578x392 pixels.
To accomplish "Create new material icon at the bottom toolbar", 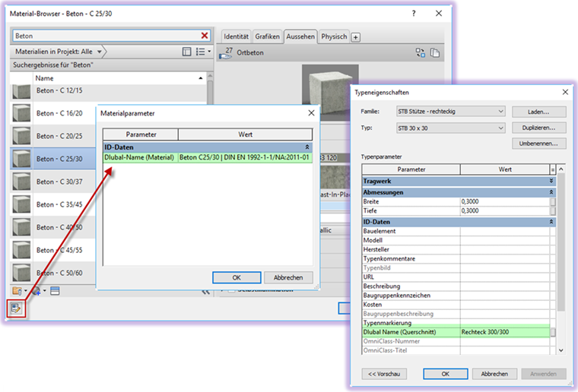I will point(38,291).
